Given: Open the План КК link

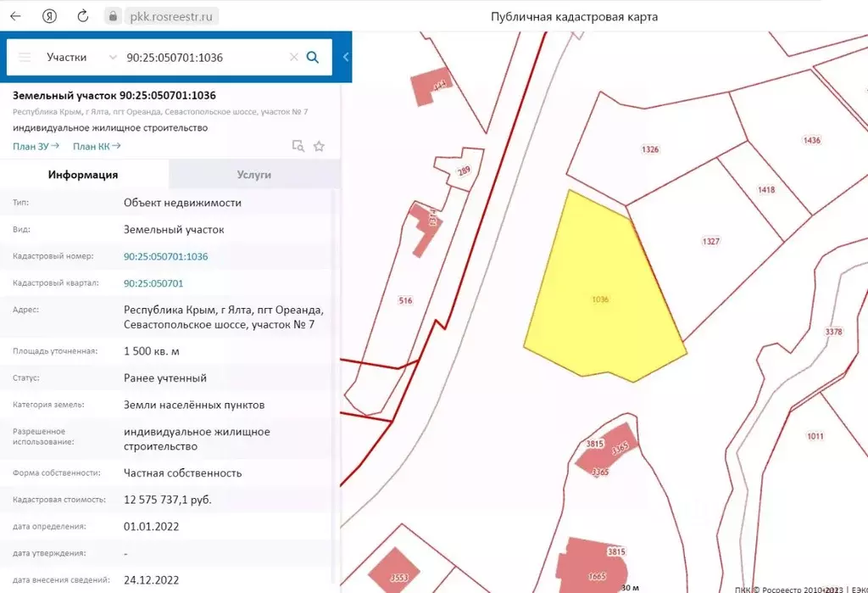Looking at the screenshot, I should tap(97, 146).
